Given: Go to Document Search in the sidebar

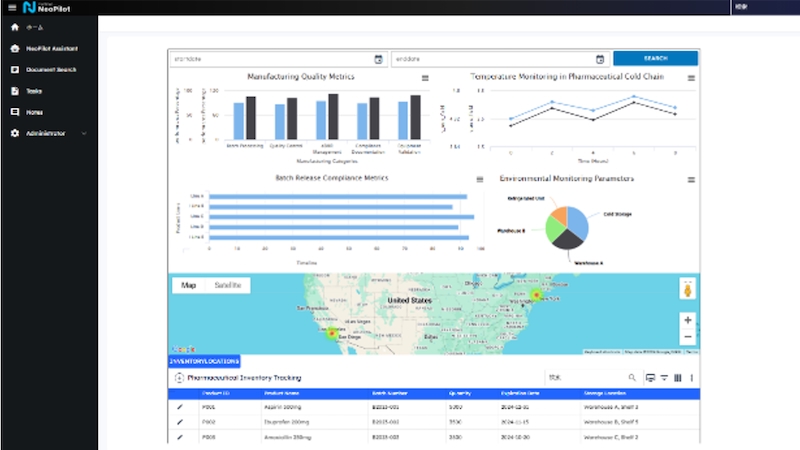Looking at the screenshot, I should [48, 70].
